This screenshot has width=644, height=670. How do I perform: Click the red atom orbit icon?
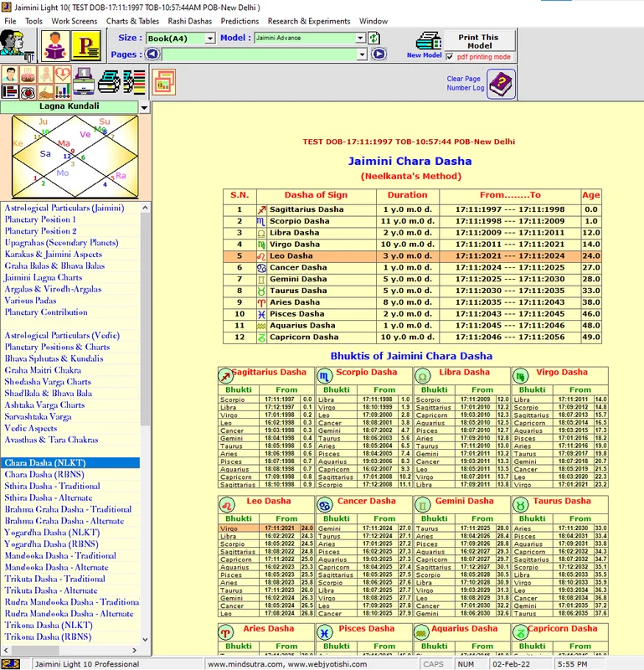[28, 91]
